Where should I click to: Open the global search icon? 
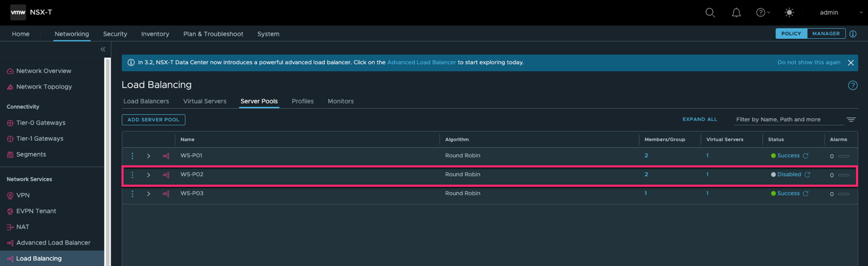710,13
